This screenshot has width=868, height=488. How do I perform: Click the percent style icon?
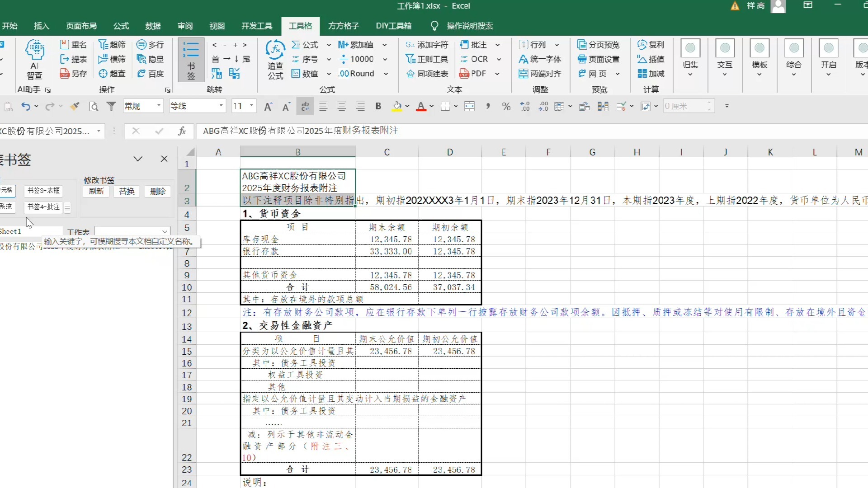506,107
